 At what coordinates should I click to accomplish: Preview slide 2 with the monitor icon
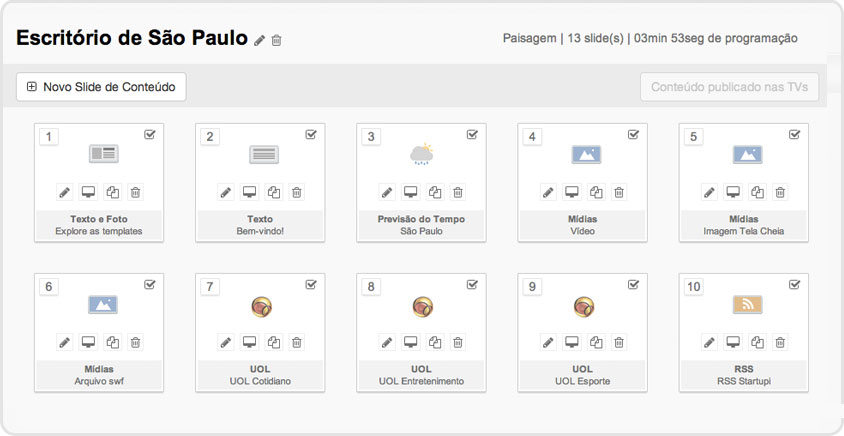pos(250,192)
